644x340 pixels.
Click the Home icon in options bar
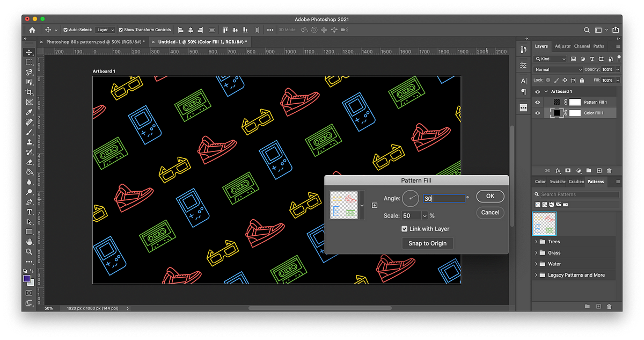tap(32, 30)
